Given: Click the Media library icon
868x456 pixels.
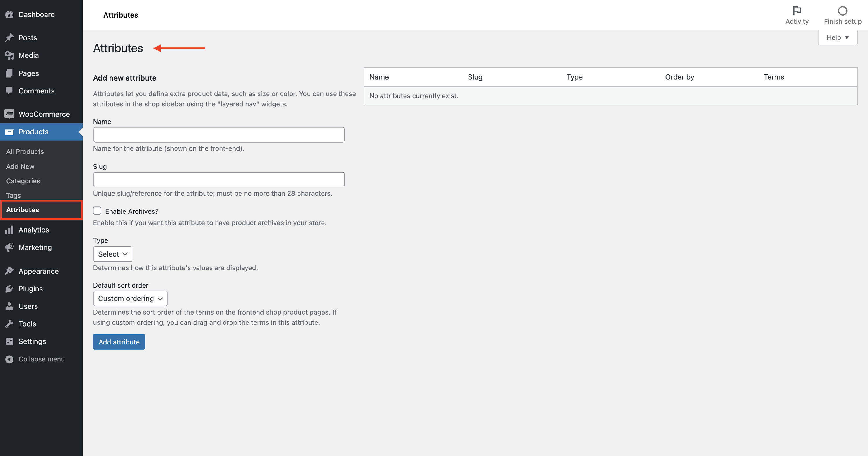Looking at the screenshot, I should (10, 55).
